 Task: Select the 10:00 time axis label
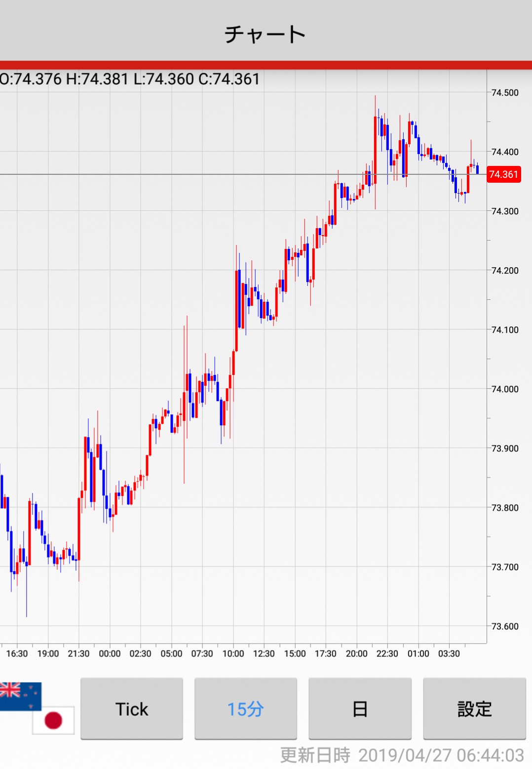pos(233,653)
